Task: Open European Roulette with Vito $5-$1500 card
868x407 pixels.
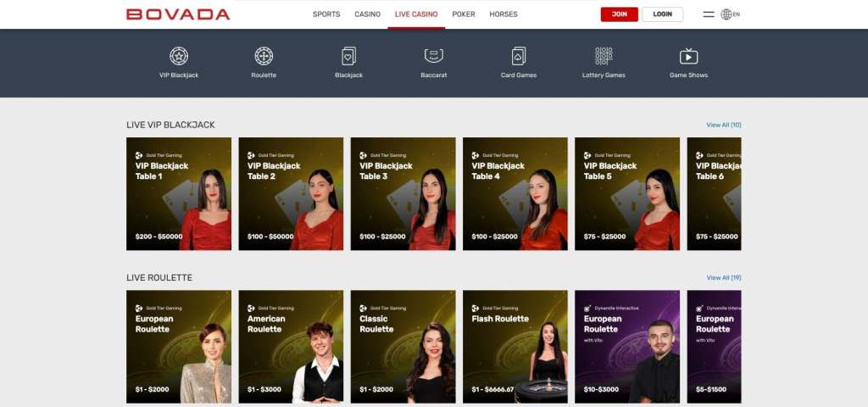Action: click(714, 347)
